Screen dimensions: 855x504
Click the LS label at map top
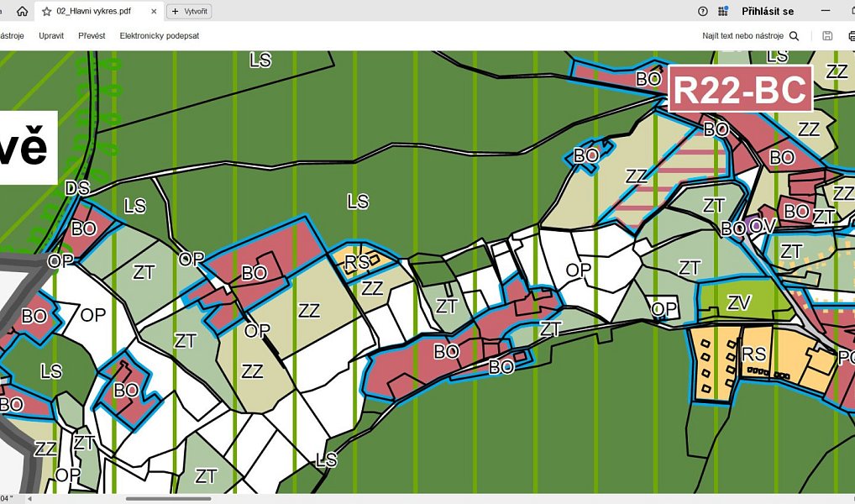260,60
